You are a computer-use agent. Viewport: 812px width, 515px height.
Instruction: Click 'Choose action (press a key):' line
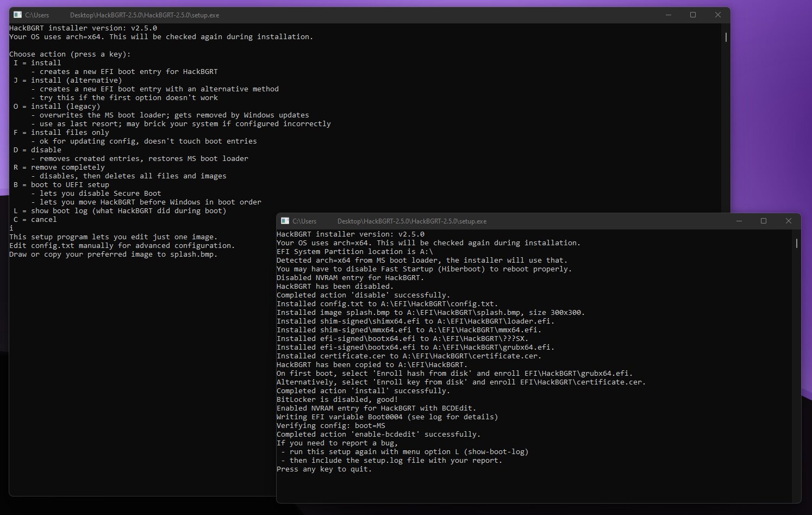70,54
